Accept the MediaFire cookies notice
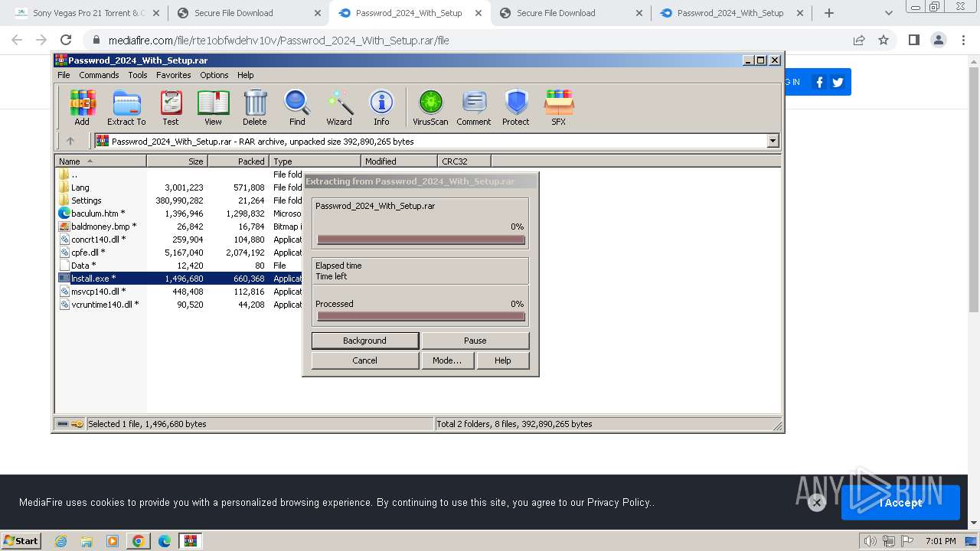The height and width of the screenshot is (551, 980). click(x=900, y=503)
